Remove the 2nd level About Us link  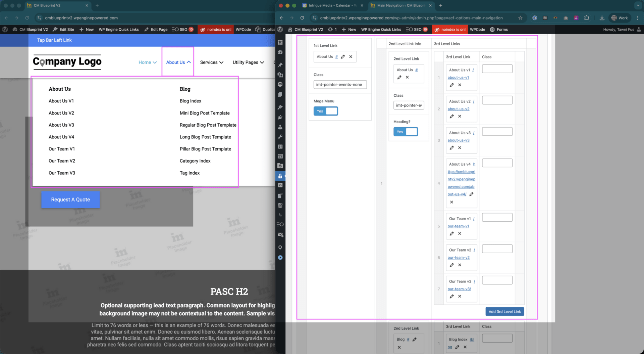(x=407, y=77)
